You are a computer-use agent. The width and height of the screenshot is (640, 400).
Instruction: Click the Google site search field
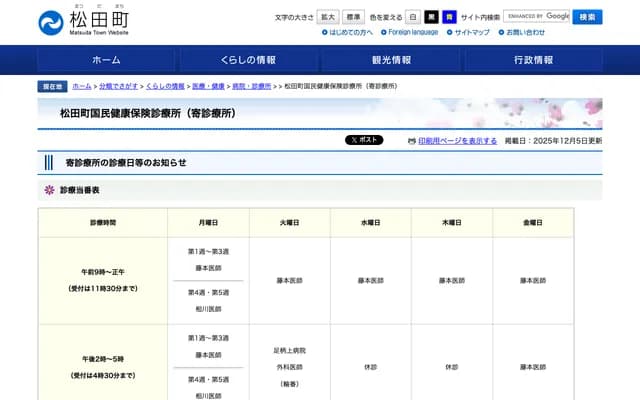(x=536, y=17)
